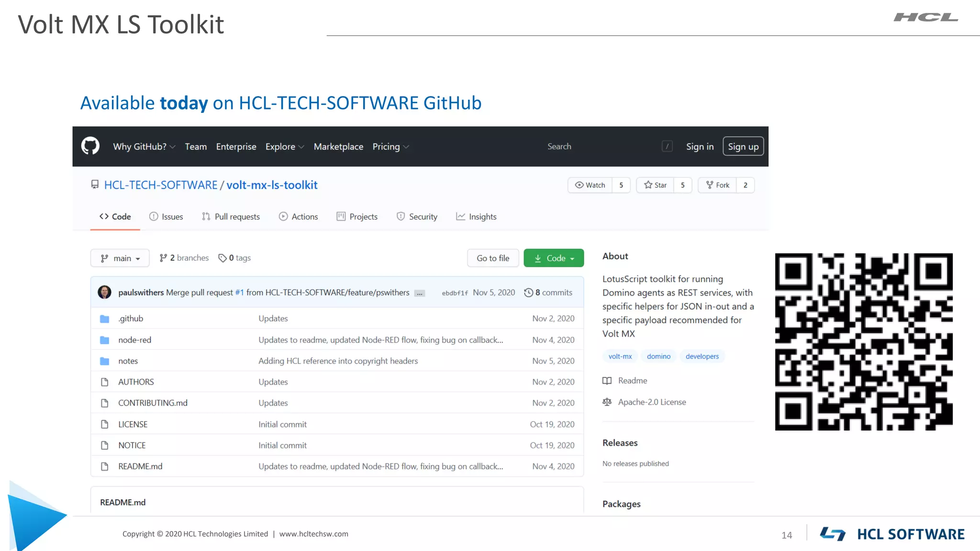Click the developers topic tag
Viewport: 980px width, 551px height.
coord(702,356)
